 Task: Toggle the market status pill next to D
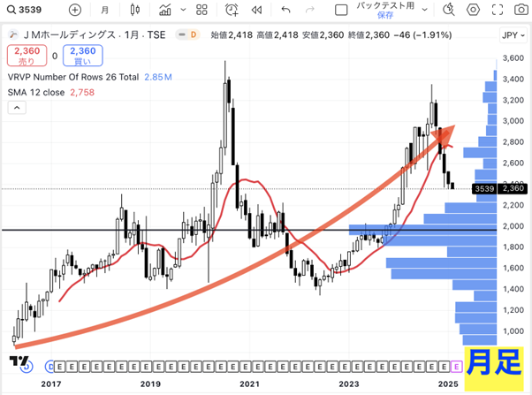coord(182,34)
